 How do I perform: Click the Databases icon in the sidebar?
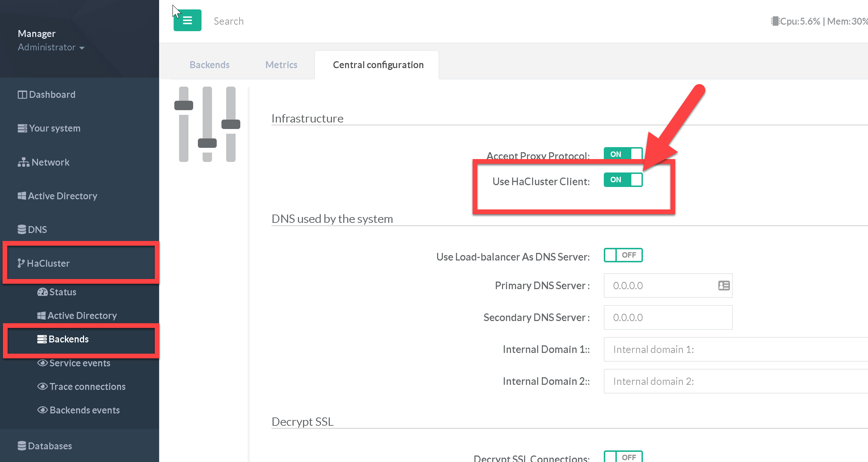[x=22, y=446]
